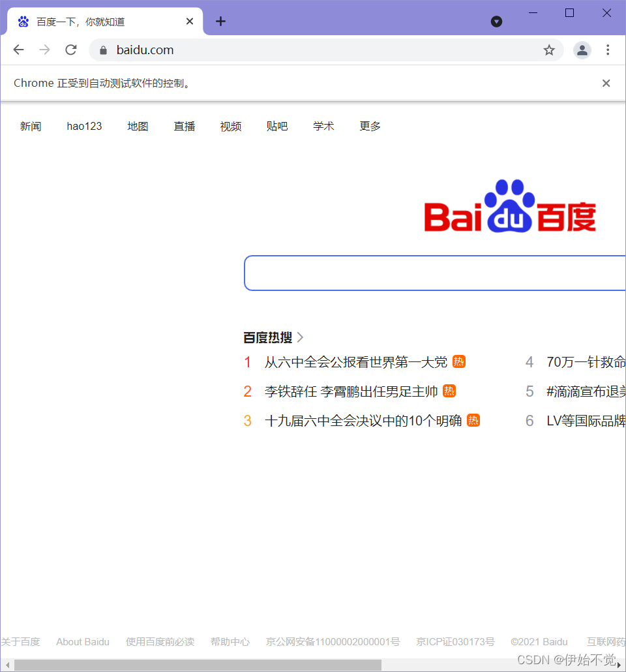Open the Chrome profile avatar menu
The image size is (626, 672).
582,50
